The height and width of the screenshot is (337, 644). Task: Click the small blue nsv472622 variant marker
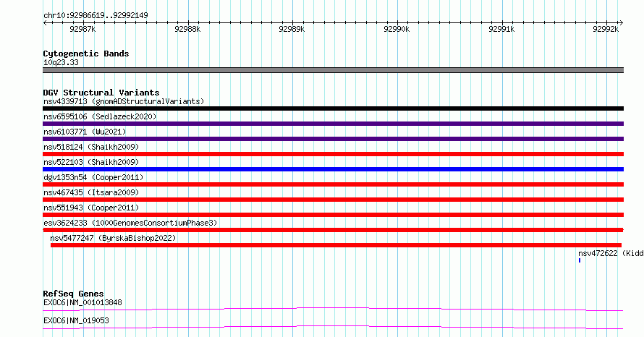[580, 260]
